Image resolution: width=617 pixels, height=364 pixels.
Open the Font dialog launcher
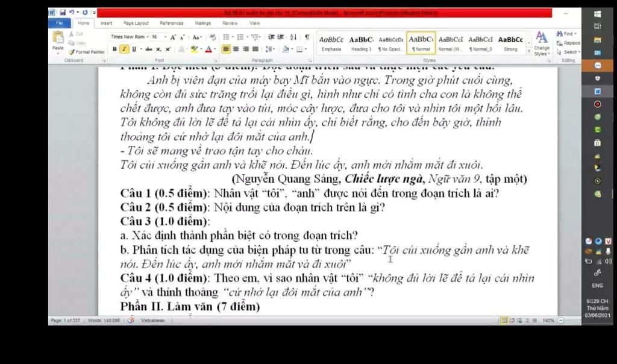coord(215,61)
